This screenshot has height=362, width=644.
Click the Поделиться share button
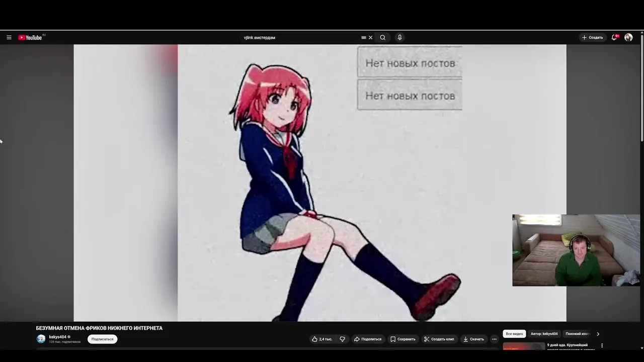tap(368, 339)
